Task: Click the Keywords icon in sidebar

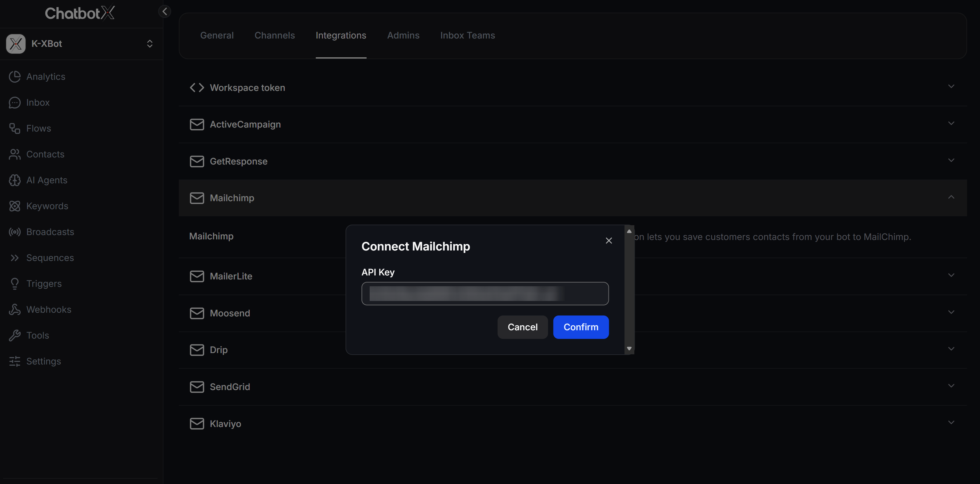Action: (x=15, y=206)
